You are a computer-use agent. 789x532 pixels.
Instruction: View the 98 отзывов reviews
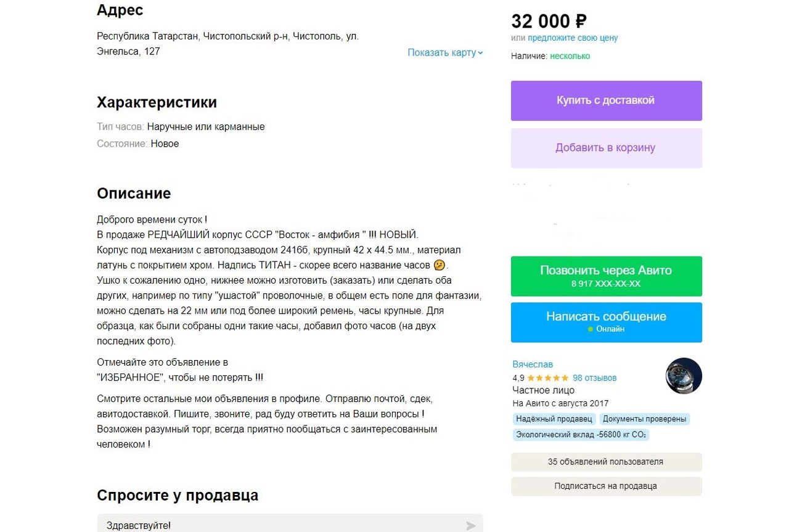(x=594, y=378)
